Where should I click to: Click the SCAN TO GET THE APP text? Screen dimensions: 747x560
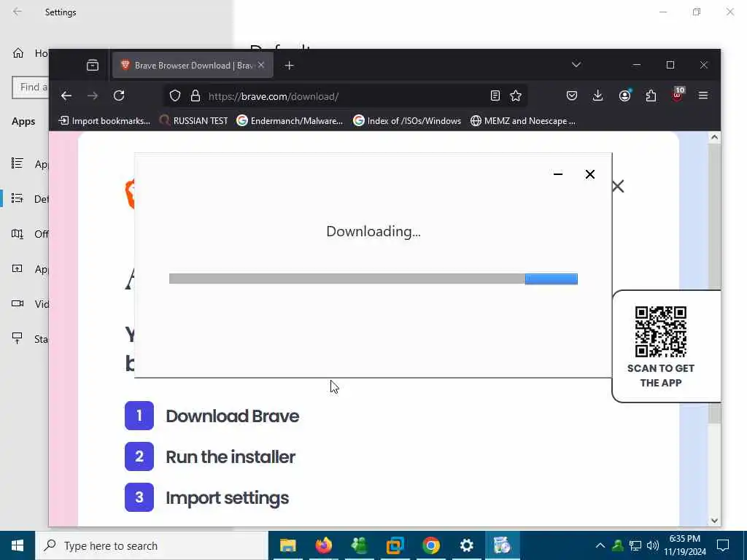pyautogui.click(x=661, y=376)
